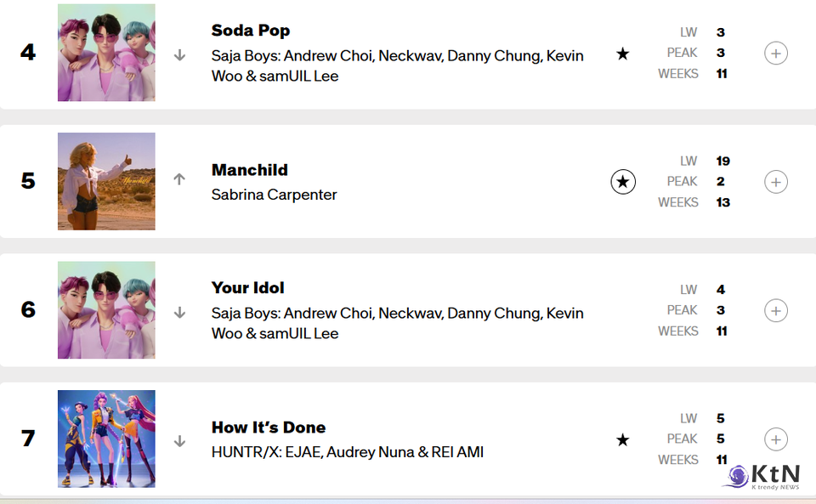The width and height of the screenshot is (816, 504).
Task: Expand the Your Idol row plus button
Action: coord(775,310)
